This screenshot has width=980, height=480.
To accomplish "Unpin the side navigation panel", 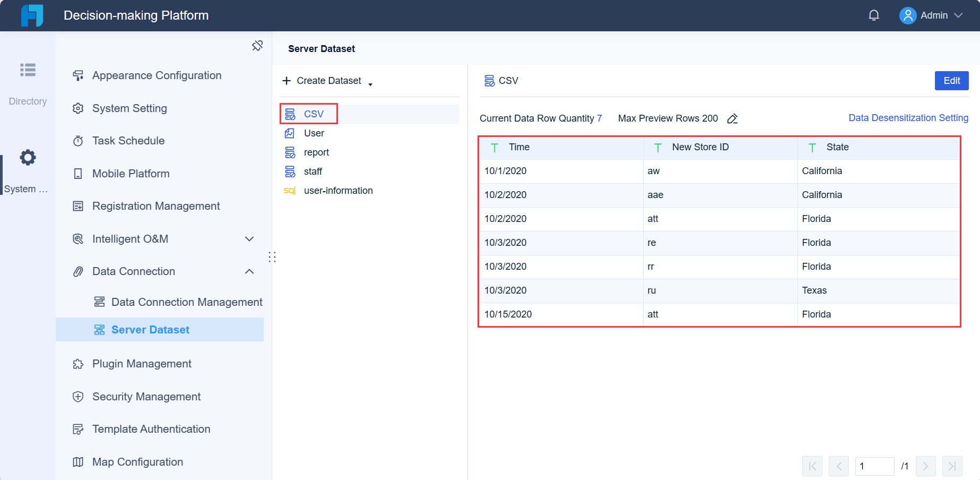I will [257, 46].
